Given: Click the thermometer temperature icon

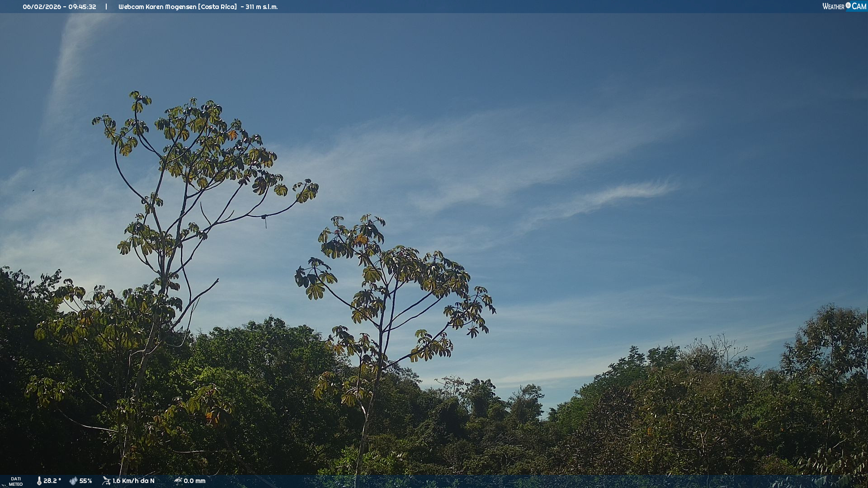Looking at the screenshot, I should pos(39,481).
